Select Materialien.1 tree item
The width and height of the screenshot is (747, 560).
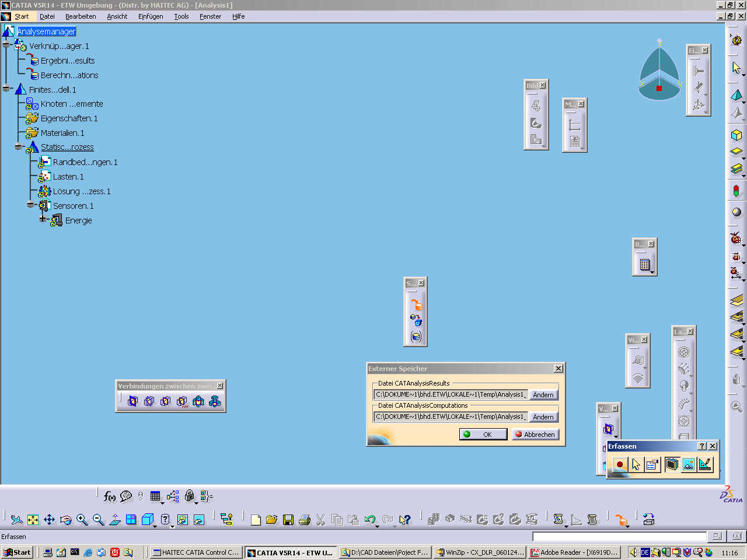(62, 133)
